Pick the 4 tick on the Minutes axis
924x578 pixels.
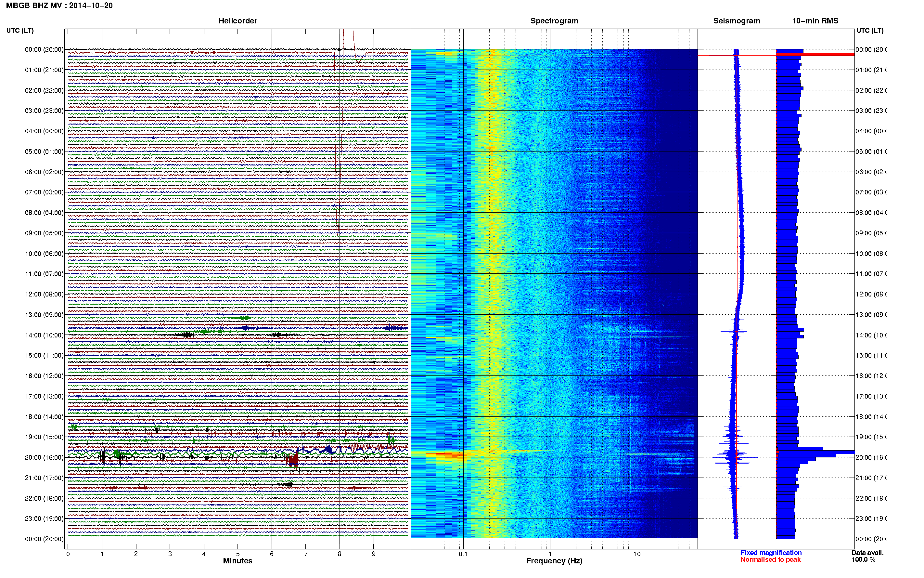click(204, 554)
